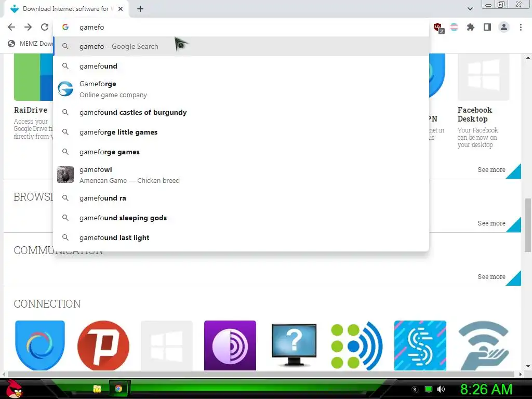This screenshot has height=399, width=532.
Task: Expand the tab search dropdown arrow
Action: coord(470,9)
